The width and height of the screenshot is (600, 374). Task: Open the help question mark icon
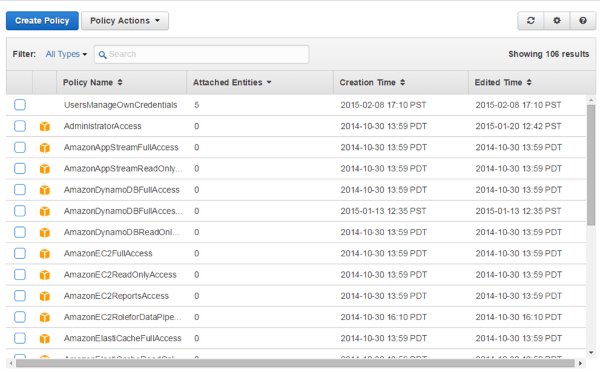click(x=583, y=21)
